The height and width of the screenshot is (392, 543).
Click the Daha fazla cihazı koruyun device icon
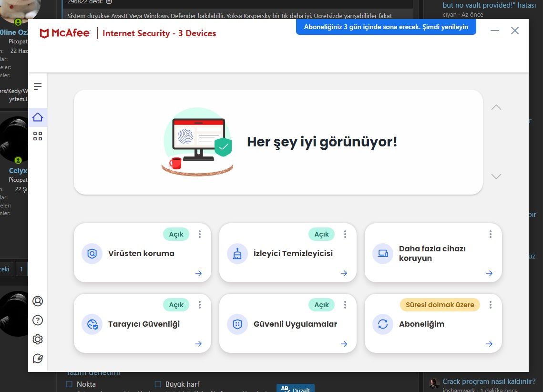tap(383, 254)
